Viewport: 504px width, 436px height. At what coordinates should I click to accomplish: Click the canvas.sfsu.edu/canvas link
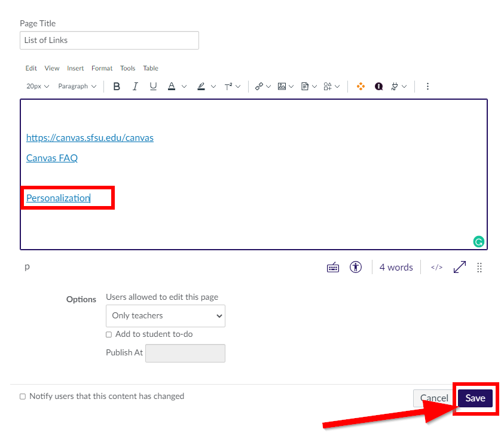click(90, 138)
